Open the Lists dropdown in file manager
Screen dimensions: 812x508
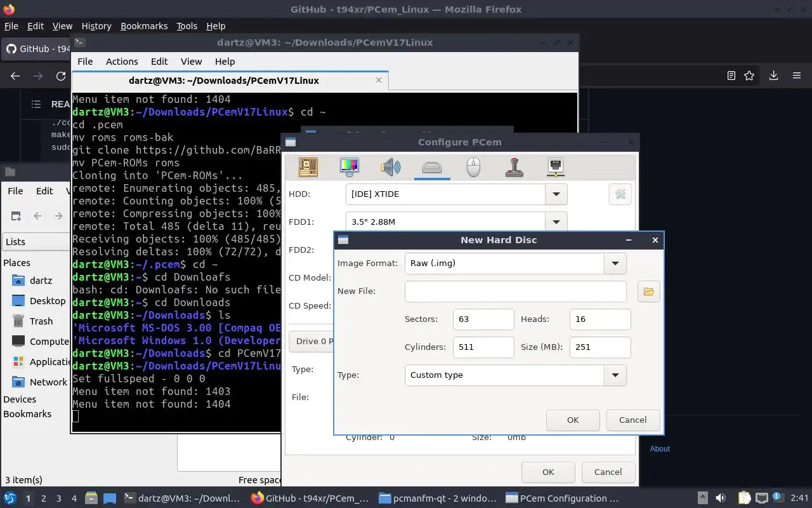click(x=36, y=242)
